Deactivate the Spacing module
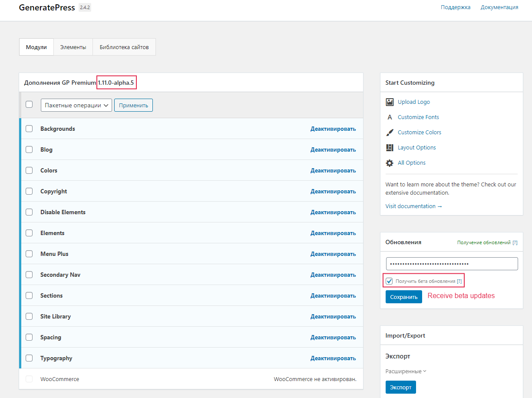The width and height of the screenshot is (532, 398). coord(333,337)
